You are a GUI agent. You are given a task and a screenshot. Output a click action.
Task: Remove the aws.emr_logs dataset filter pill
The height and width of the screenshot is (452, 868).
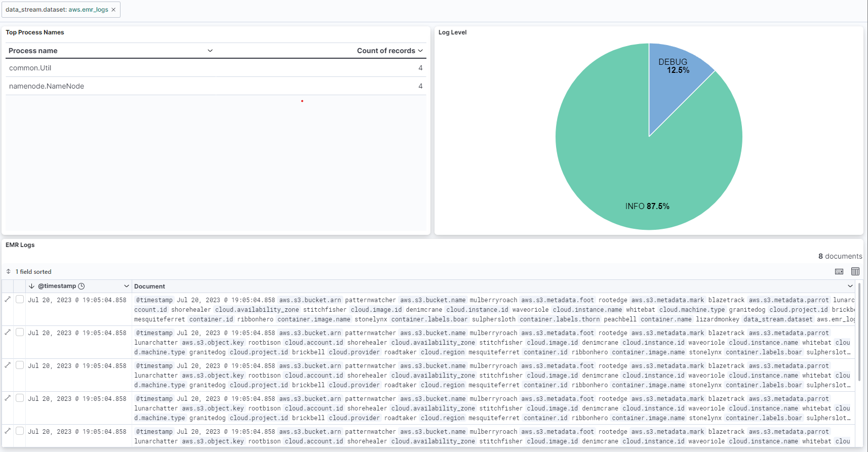(x=113, y=10)
